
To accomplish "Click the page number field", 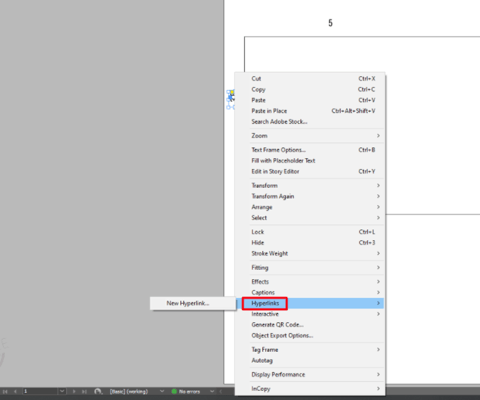I will point(40,391).
